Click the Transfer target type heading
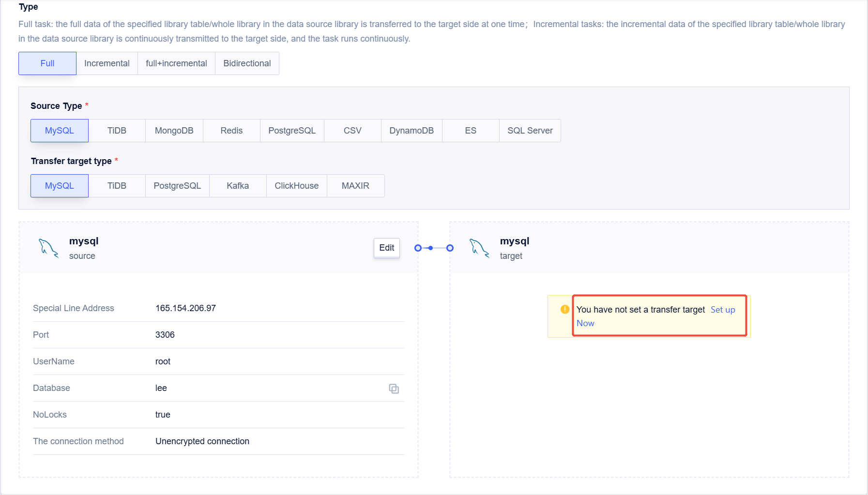Image resolution: width=868 pixels, height=495 pixels. pyautogui.click(x=71, y=161)
